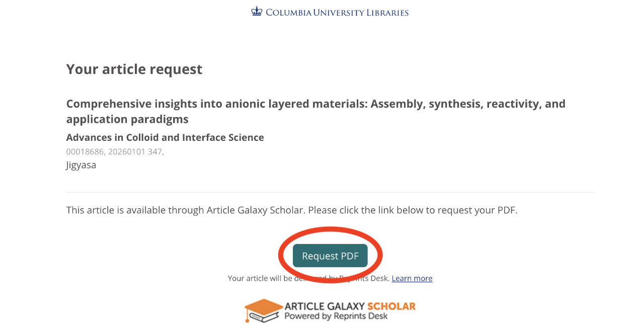Viewport: 644px width, 332px height.
Task: Click the Request PDF button
Action: coord(330,256)
